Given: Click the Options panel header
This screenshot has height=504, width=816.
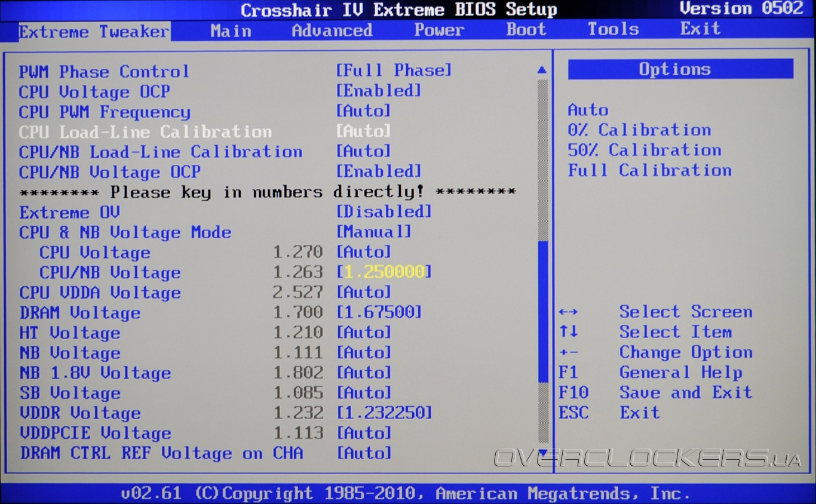Looking at the screenshot, I should [x=680, y=69].
